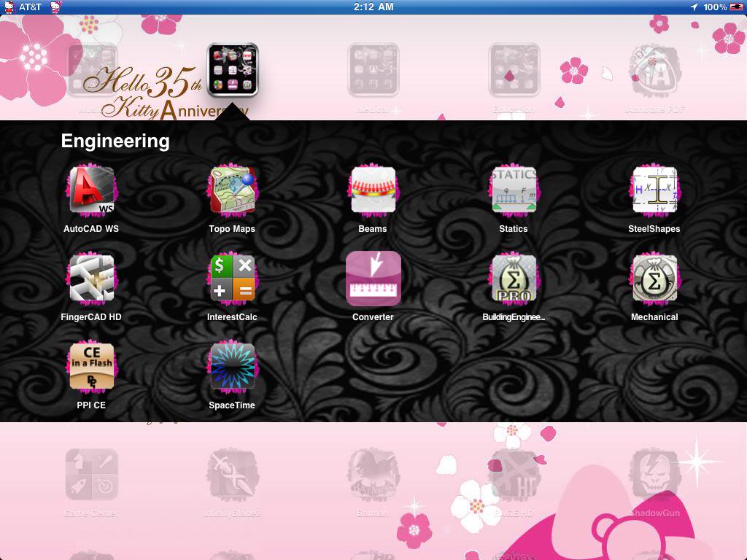Open the AutoCAD WS app
747x560 pixels.
[x=91, y=190]
